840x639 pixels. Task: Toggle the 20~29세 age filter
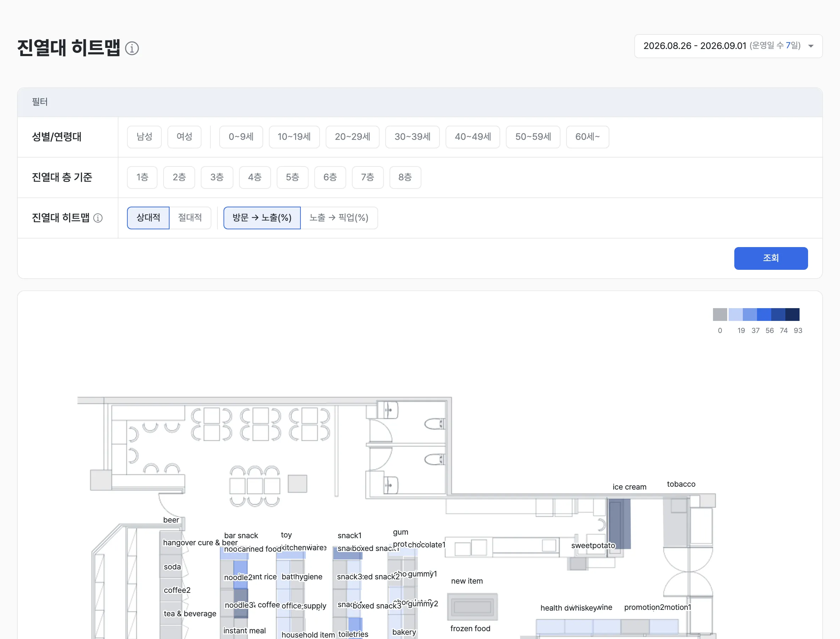pos(352,137)
